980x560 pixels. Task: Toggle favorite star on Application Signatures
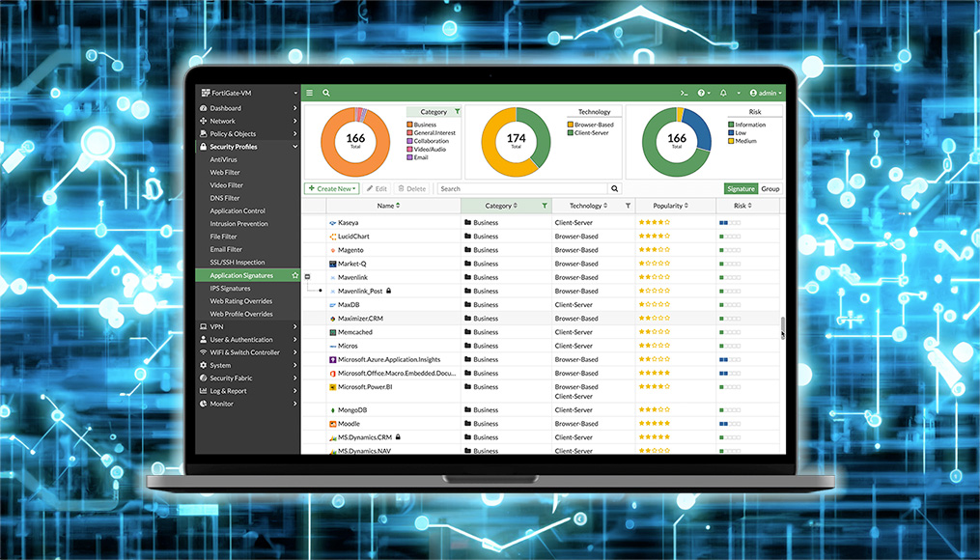click(x=295, y=275)
